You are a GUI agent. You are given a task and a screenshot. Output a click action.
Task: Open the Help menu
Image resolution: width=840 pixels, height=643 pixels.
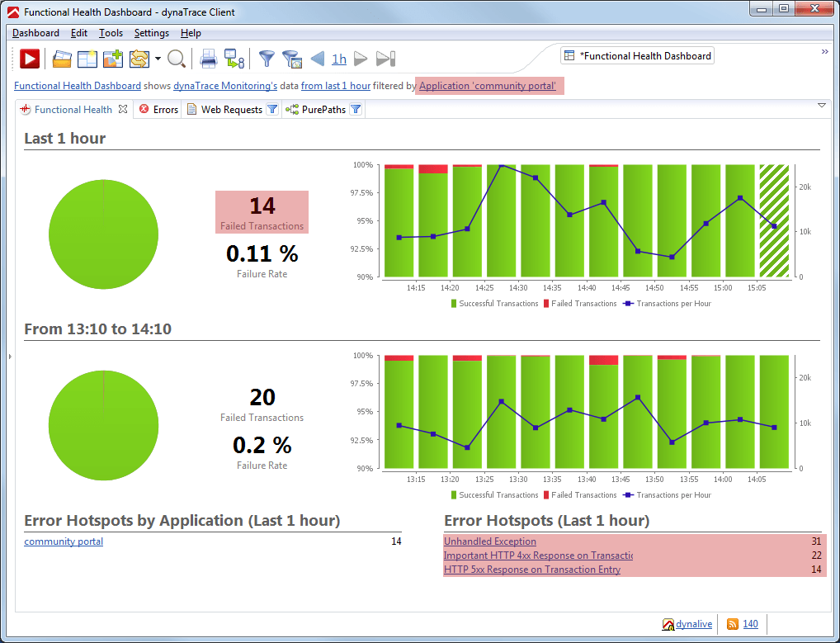191,33
